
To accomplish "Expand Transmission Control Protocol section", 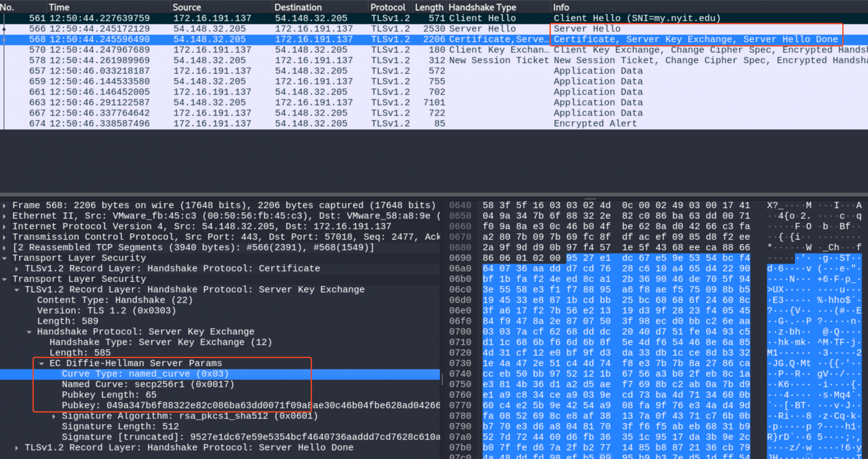I will coord(4,237).
